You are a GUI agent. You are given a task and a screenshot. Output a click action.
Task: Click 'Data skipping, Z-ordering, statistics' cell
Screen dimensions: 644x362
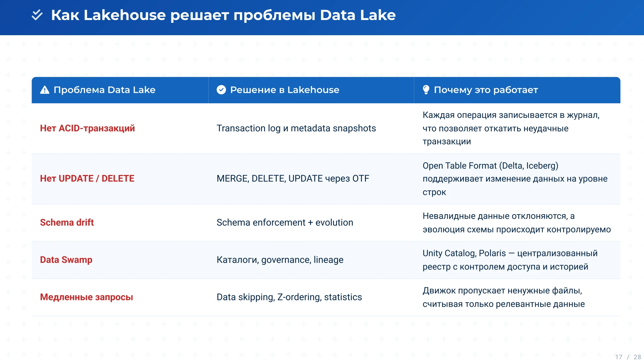click(289, 297)
